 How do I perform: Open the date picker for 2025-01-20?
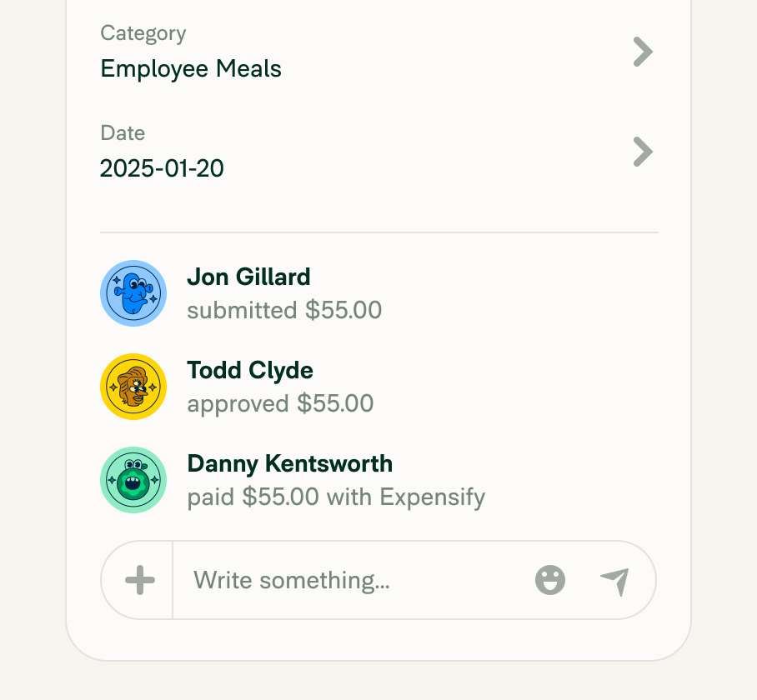tap(162, 167)
